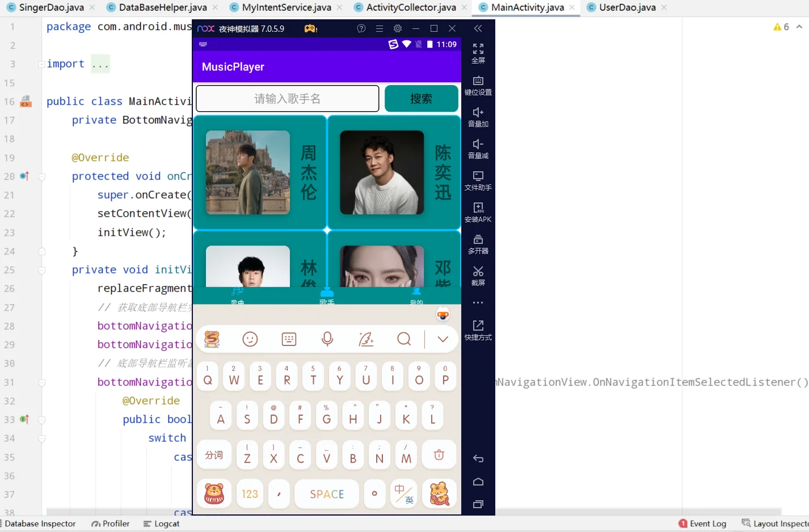Tap the keyboard delete (trash) key
809x532 pixels.
[x=439, y=455]
